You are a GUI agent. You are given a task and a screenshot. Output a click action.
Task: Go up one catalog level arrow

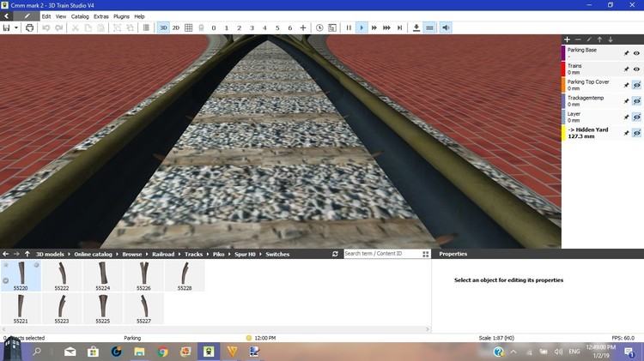tap(27, 254)
